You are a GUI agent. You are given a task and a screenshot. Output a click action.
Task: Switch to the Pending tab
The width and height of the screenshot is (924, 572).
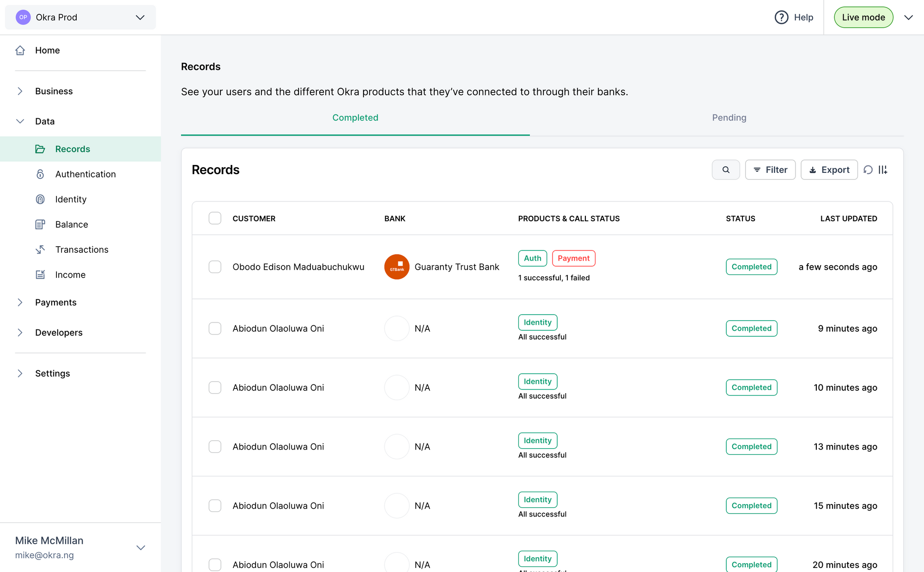729,118
